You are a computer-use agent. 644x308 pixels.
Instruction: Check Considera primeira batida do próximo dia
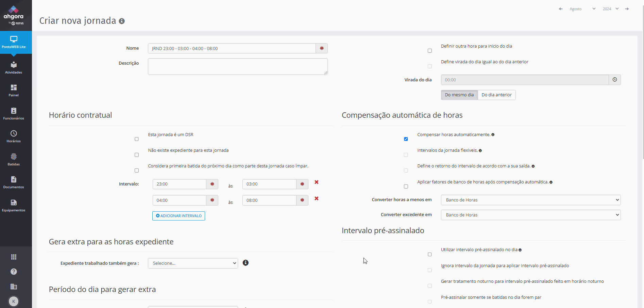(137, 171)
